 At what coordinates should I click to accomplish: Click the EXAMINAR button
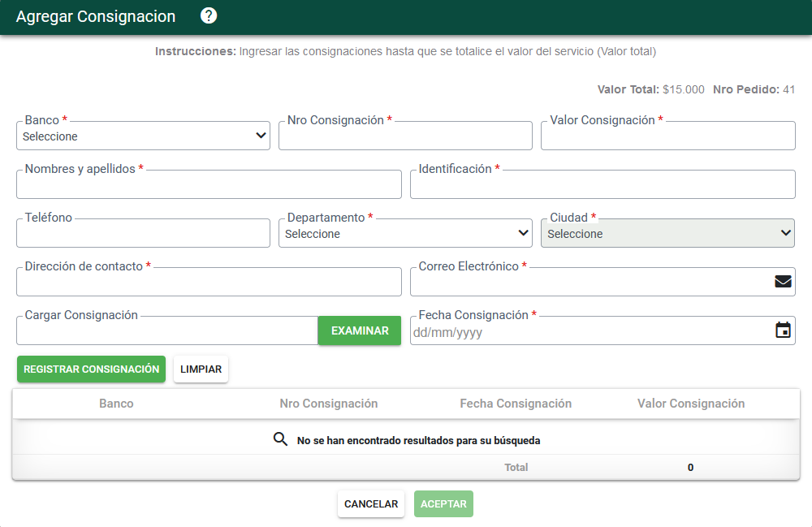[x=360, y=330]
